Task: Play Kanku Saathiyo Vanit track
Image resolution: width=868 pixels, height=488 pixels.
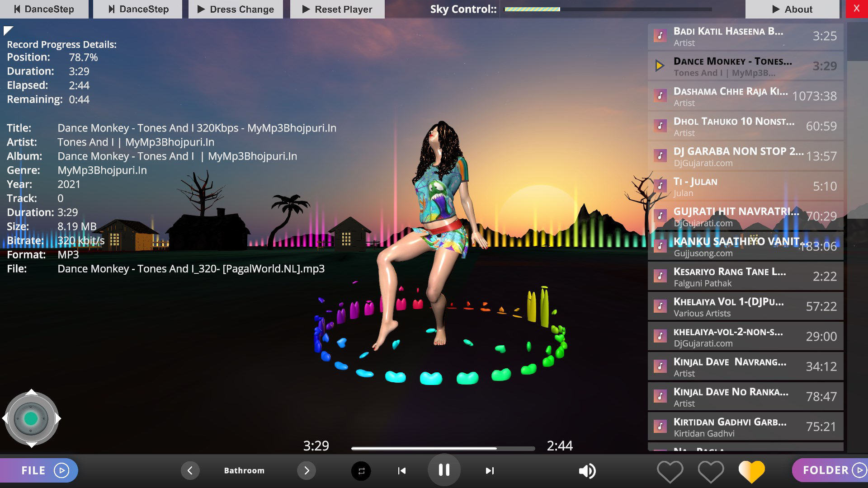Action: pyautogui.click(x=745, y=246)
